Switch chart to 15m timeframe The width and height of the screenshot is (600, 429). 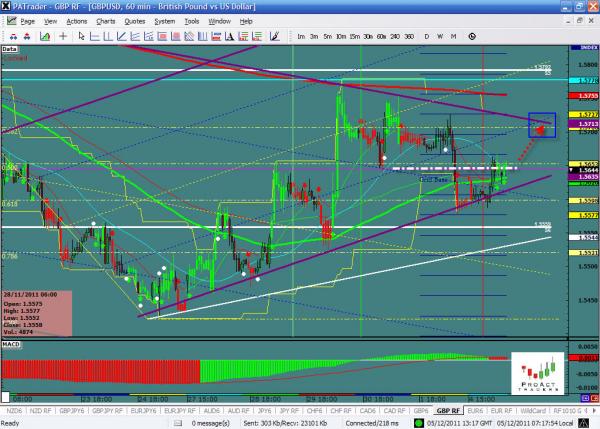355,36
